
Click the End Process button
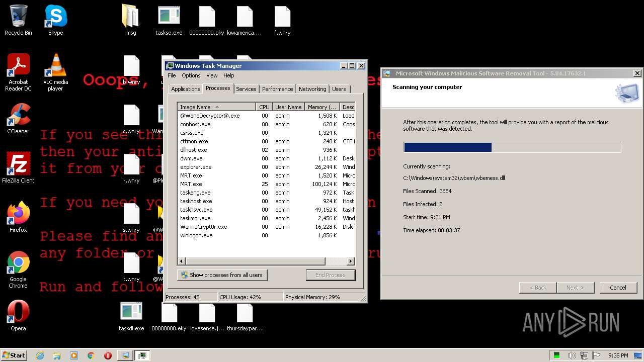(330, 275)
